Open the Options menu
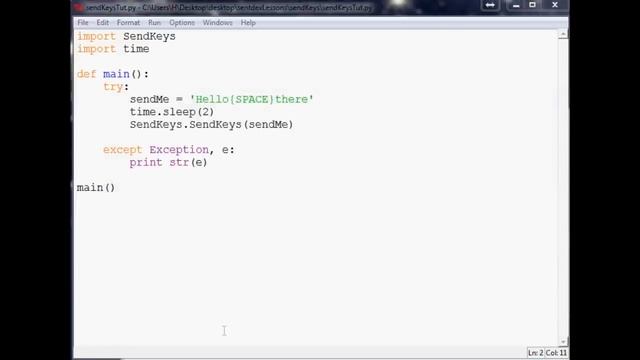 (x=182, y=23)
